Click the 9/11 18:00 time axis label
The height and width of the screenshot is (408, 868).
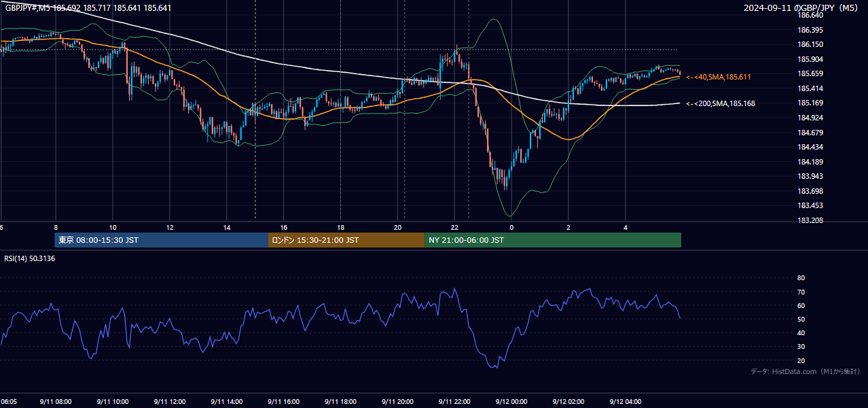point(341,402)
